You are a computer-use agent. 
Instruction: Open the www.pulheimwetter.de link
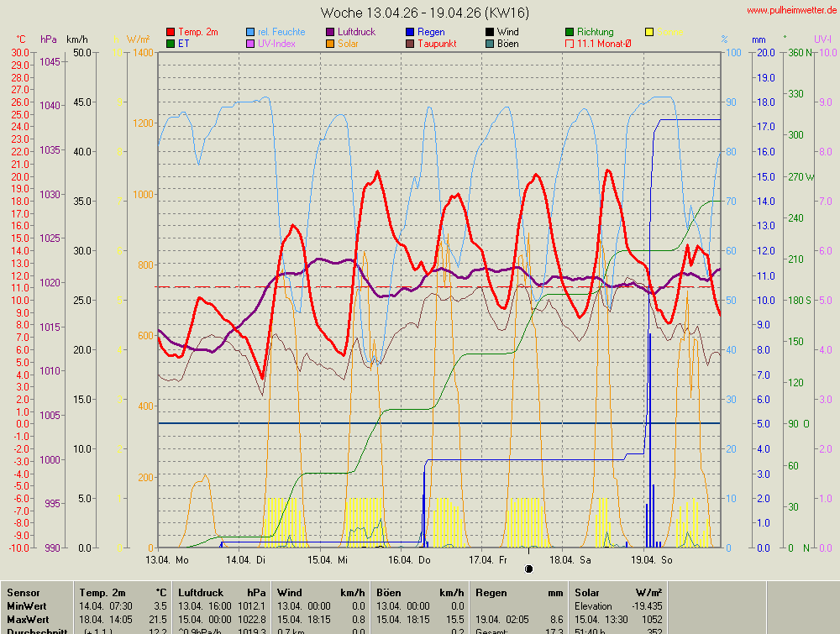[791, 10]
